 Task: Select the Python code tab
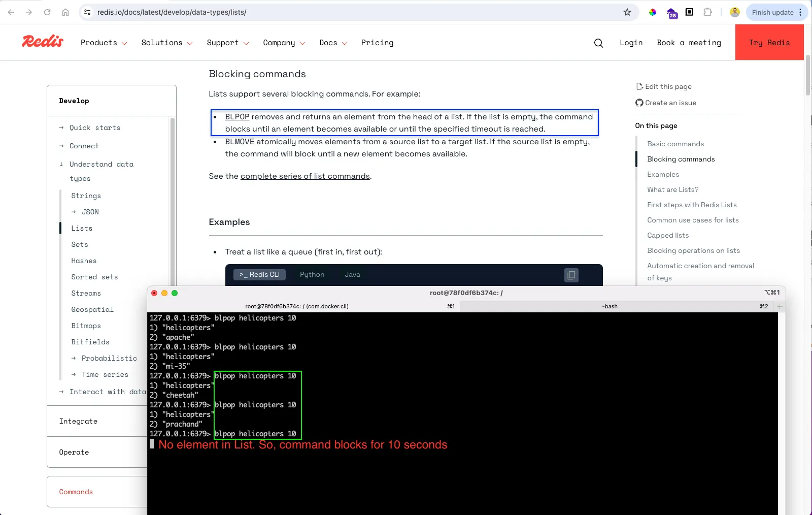[x=312, y=275]
